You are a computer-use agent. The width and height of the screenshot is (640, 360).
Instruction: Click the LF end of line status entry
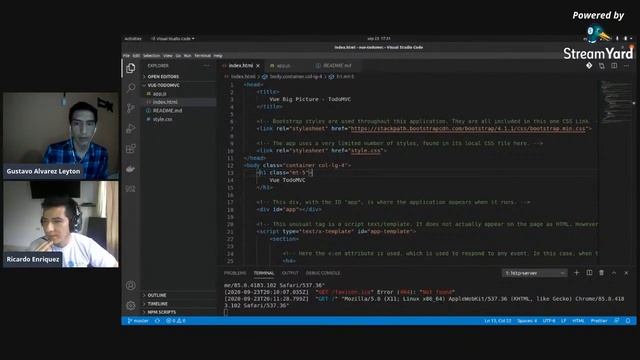pos(564,321)
